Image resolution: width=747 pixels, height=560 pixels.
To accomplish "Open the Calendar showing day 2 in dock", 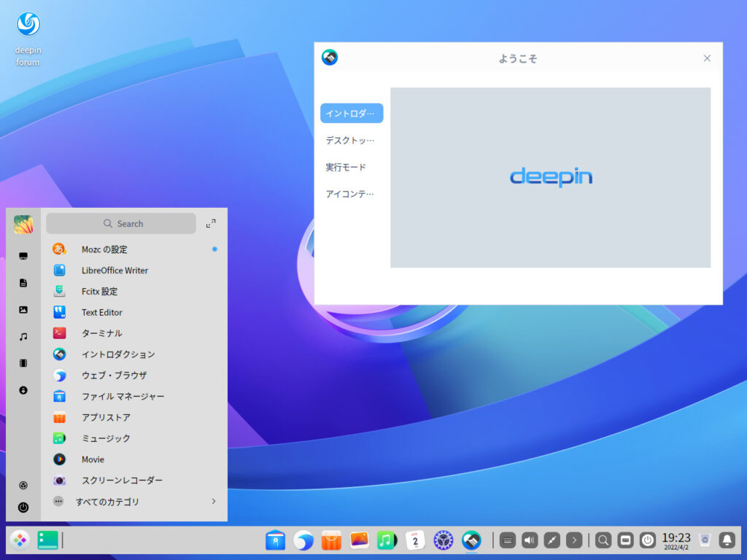I will [x=414, y=540].
